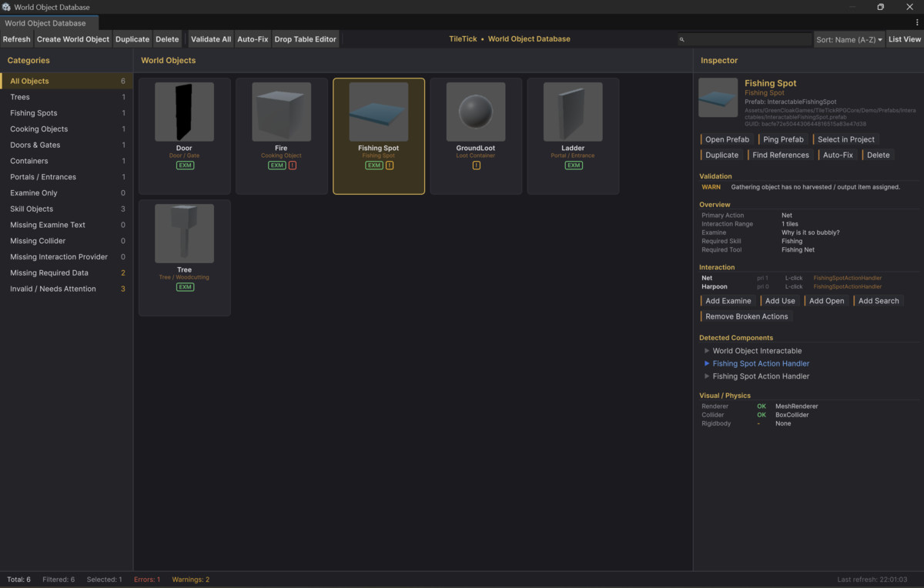
Task: Select the Cooking Objects category
Action: tap(66, 129)
